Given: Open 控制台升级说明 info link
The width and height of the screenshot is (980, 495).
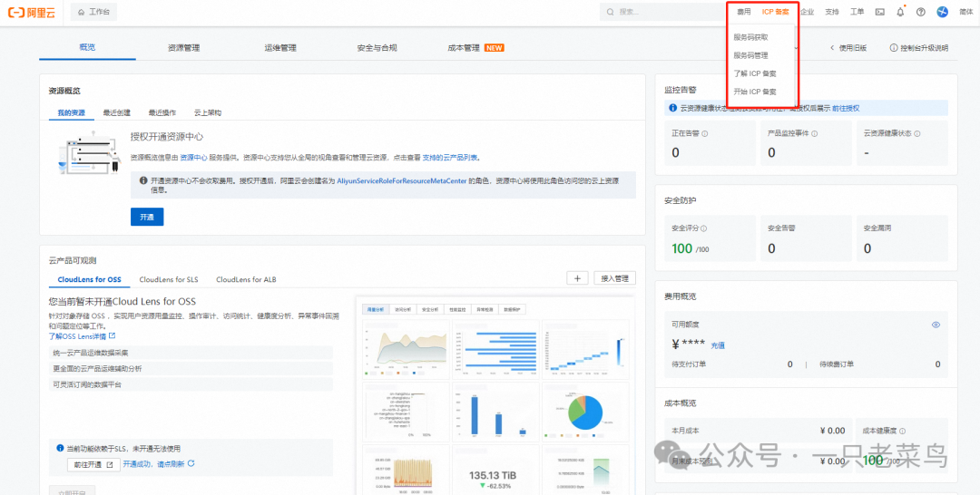Looking at the screenshot, I should pos(918,48).
